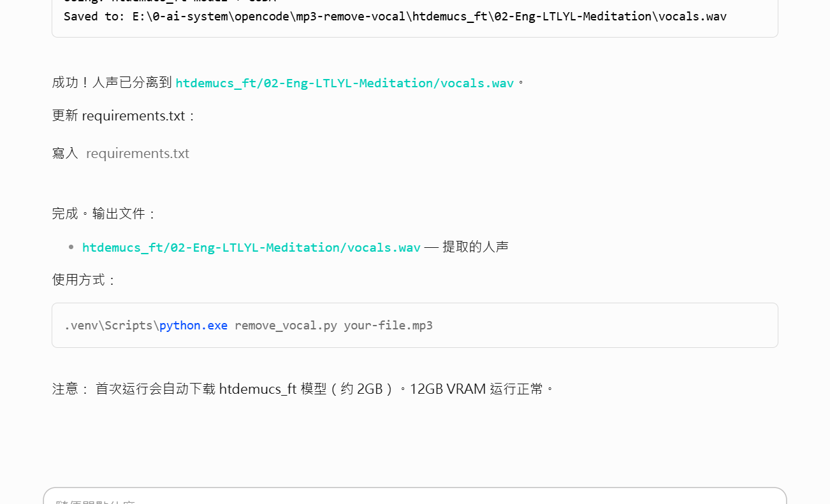Click the '更新 requirements.txt：' line
The width and height of the screenshot is (830, 504).
124,116
